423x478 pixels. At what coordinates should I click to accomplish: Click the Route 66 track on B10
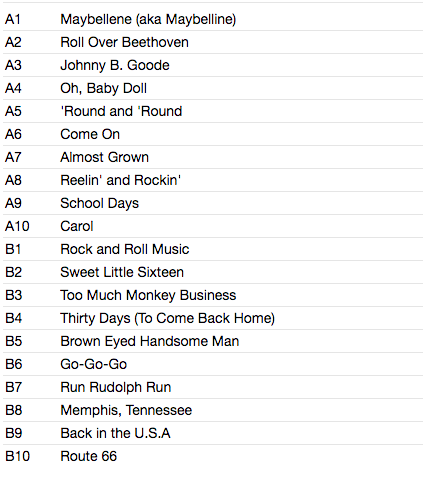click(89, 456)
